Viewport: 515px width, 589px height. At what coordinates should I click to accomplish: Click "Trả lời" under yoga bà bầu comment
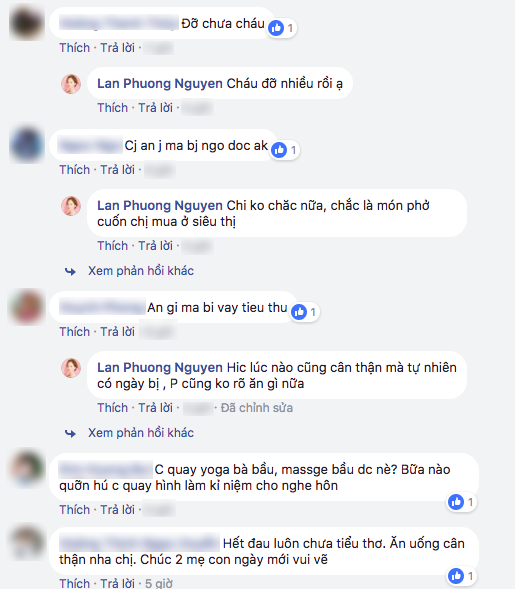118,510
